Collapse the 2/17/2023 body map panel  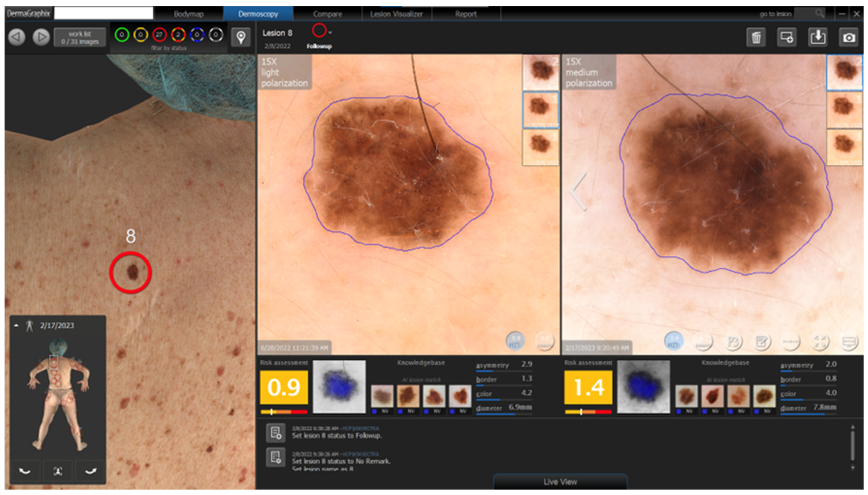point(16,325)
